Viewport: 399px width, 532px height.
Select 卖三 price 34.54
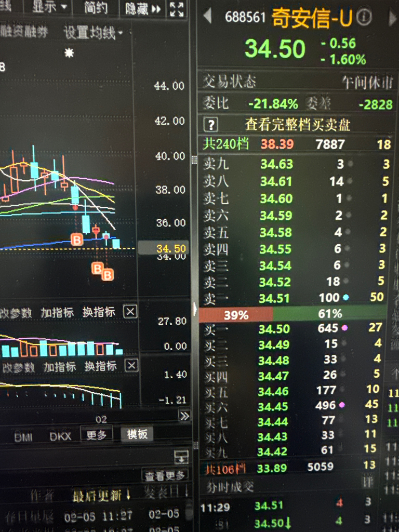coord(275,265)
